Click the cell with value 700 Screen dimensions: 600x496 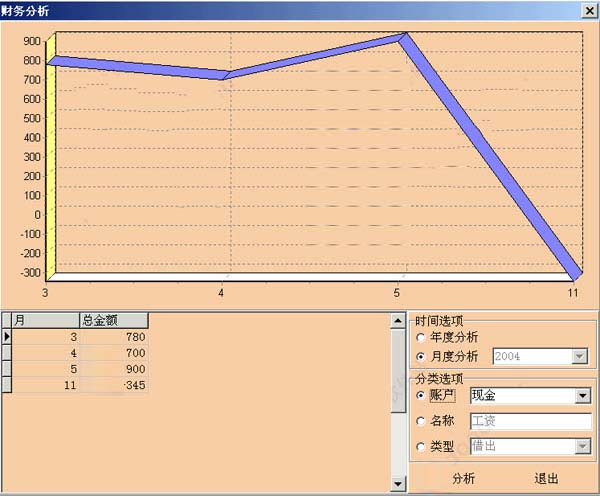click(x=114, y=353)
